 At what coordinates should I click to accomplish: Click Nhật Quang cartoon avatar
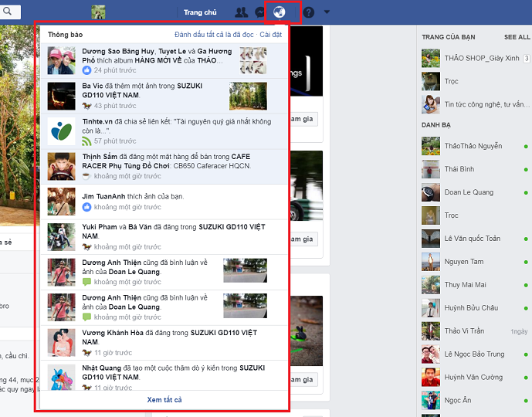coord(62,377)
